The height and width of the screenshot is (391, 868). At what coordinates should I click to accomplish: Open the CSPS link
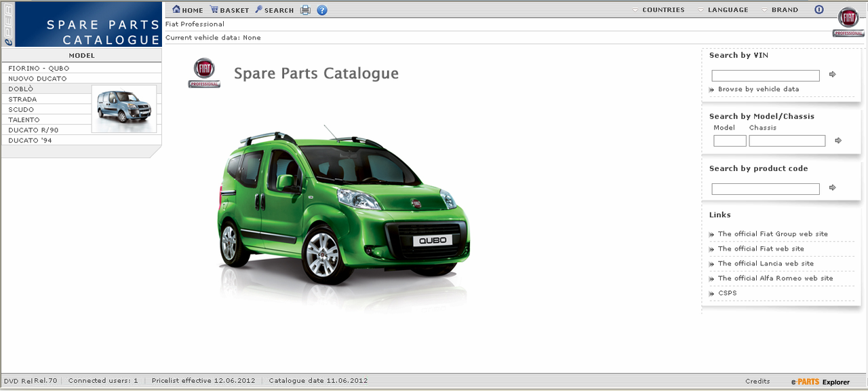tap(727, 293)
